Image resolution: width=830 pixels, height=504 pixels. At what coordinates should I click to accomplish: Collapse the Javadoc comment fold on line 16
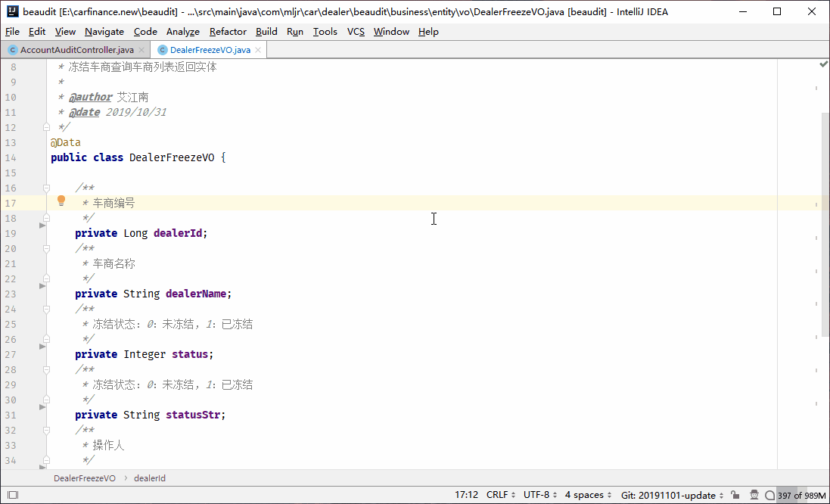coord(46,188)
